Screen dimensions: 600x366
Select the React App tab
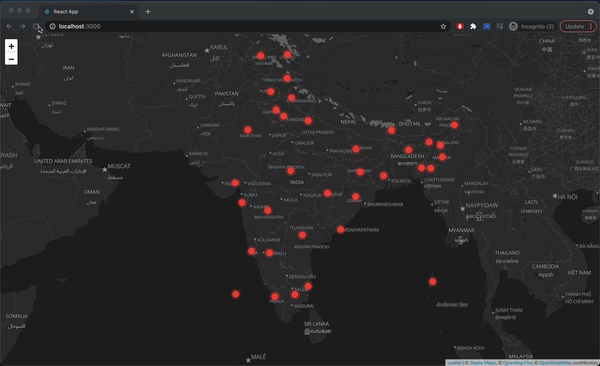88,11
